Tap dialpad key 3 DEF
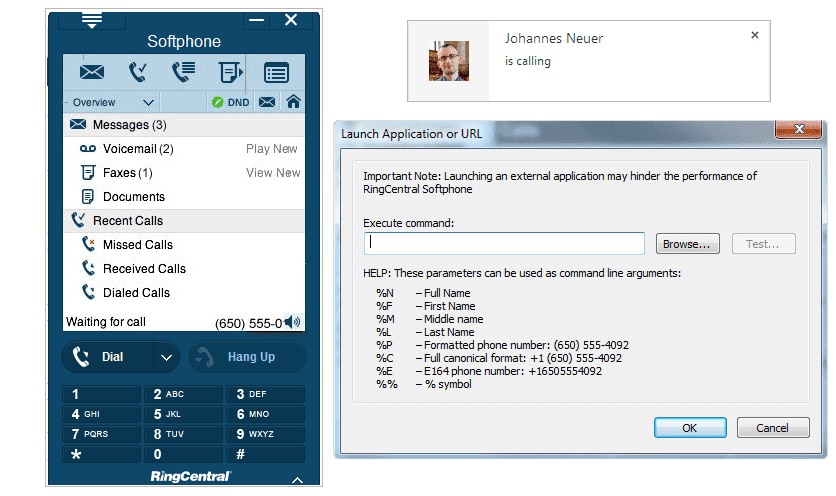 tap(266, 394)
